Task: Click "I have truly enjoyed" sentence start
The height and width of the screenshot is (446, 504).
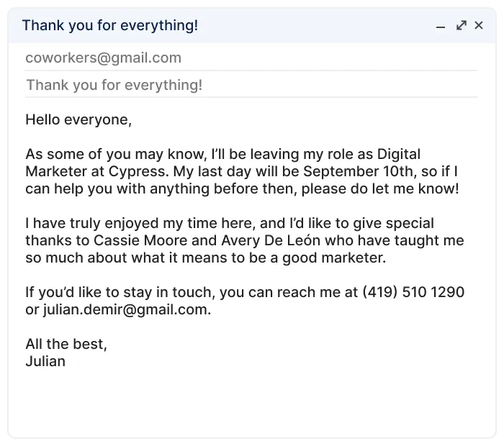Action: [x=94, y=224]
